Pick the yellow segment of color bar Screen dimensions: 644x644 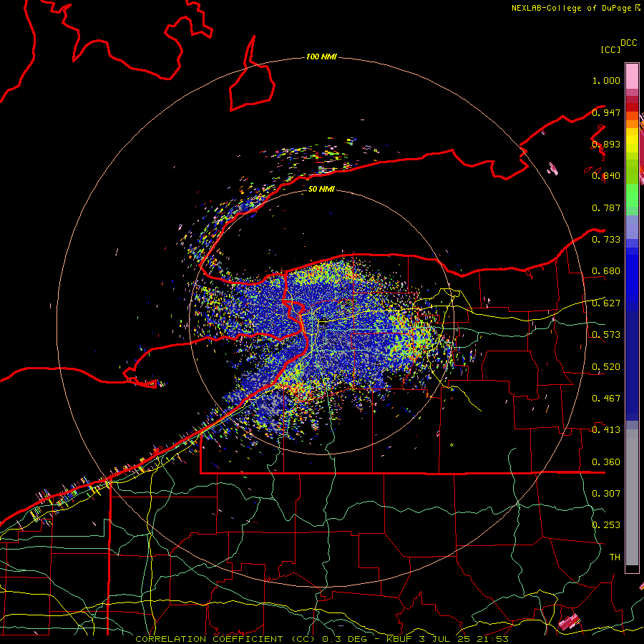632,141
